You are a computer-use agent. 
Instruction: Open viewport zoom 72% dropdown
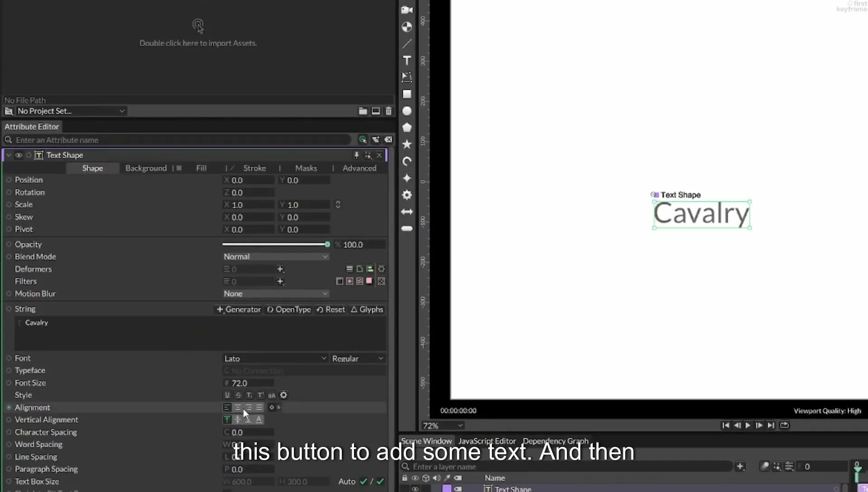(443, 426)
